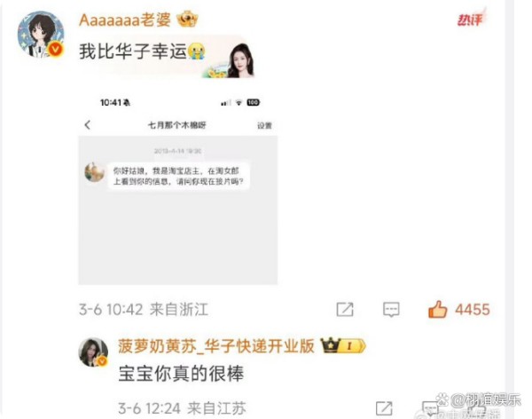Tap the sender avatar in chat screenshot
The height and width of the screenshot is (419, 532).
pyautogui.click(x=94, y=172)
